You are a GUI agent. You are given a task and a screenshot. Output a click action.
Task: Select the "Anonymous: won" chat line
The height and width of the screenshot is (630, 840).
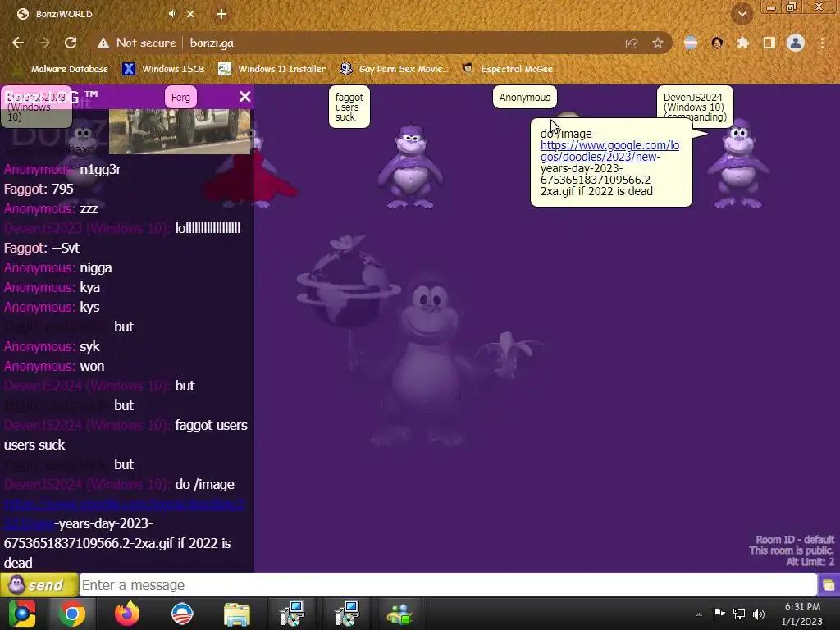click(x=54, y=367)
